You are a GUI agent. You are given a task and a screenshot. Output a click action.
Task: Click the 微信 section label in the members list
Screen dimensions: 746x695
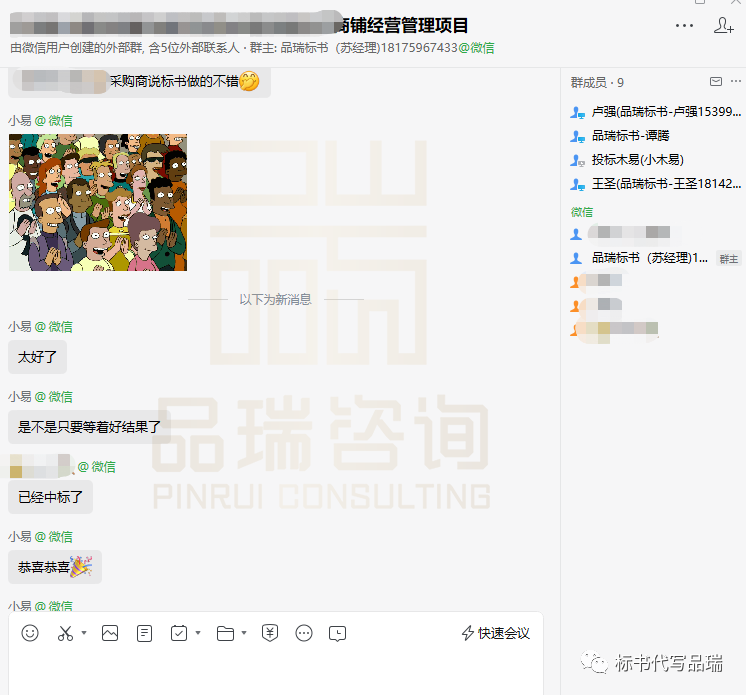click(581, 212)
